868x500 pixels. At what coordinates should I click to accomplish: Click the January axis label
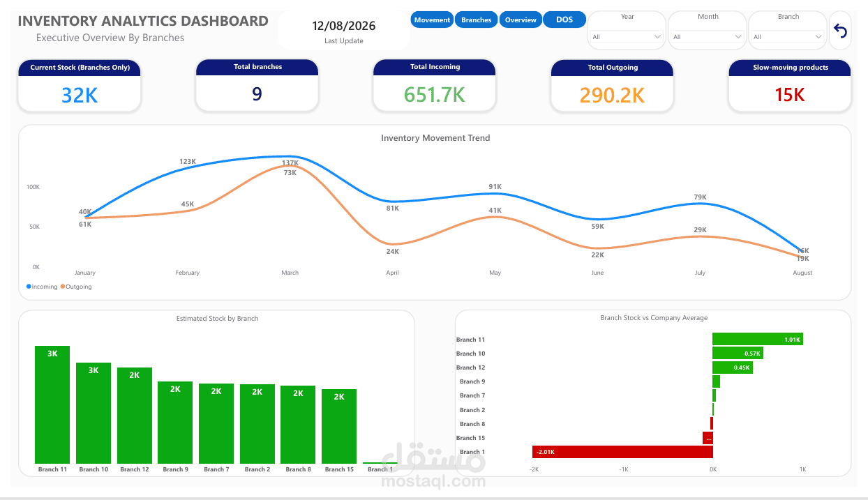coord(85,273)
